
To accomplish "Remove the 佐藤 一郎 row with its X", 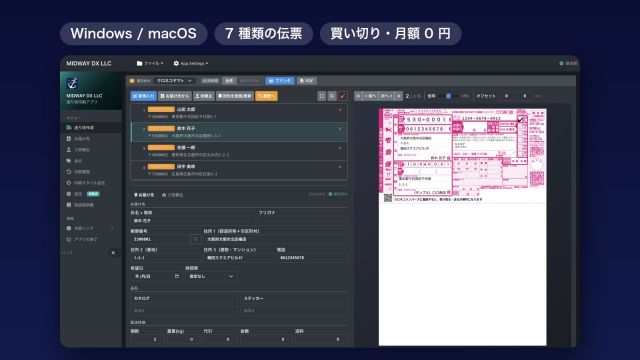I will [x=340, y=148].
